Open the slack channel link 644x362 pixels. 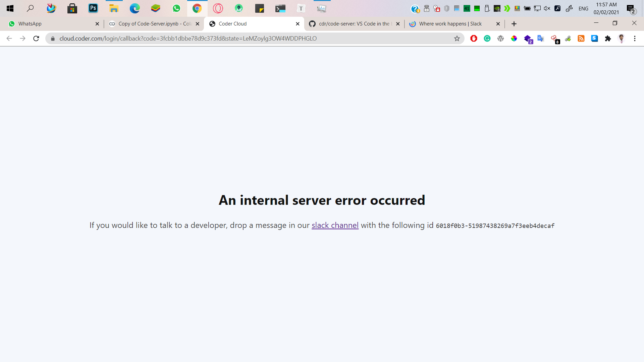[335, 225]
